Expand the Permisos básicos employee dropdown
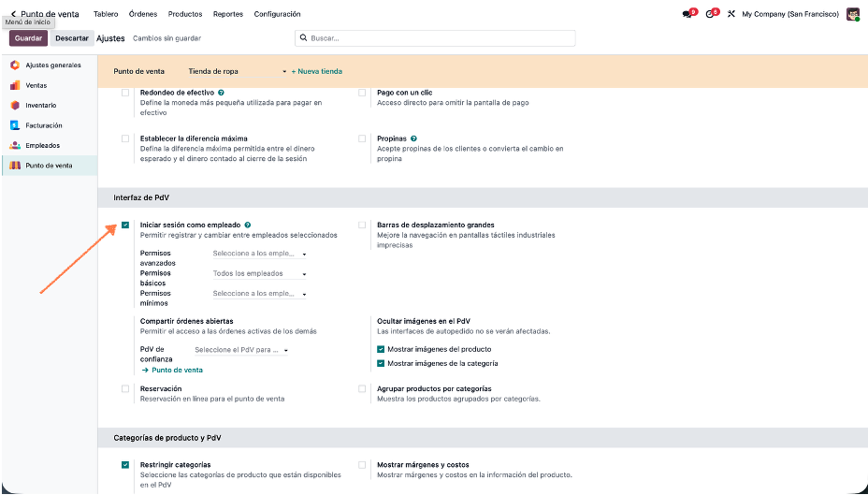The width and height of the screenshot is (868, 495). 260,274
